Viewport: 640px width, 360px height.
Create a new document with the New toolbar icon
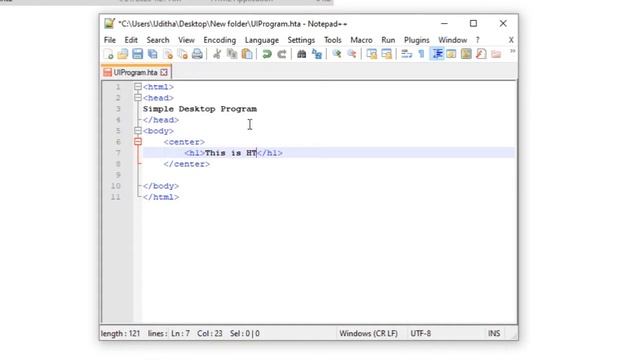coord(108,54)
